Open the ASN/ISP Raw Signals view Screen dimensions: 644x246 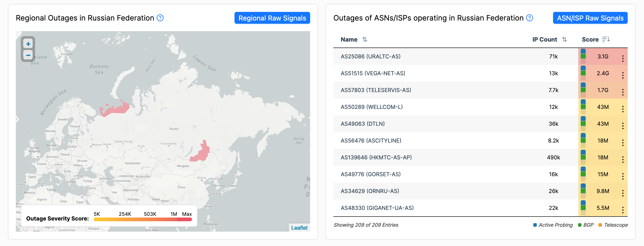(x=590, y=18)
